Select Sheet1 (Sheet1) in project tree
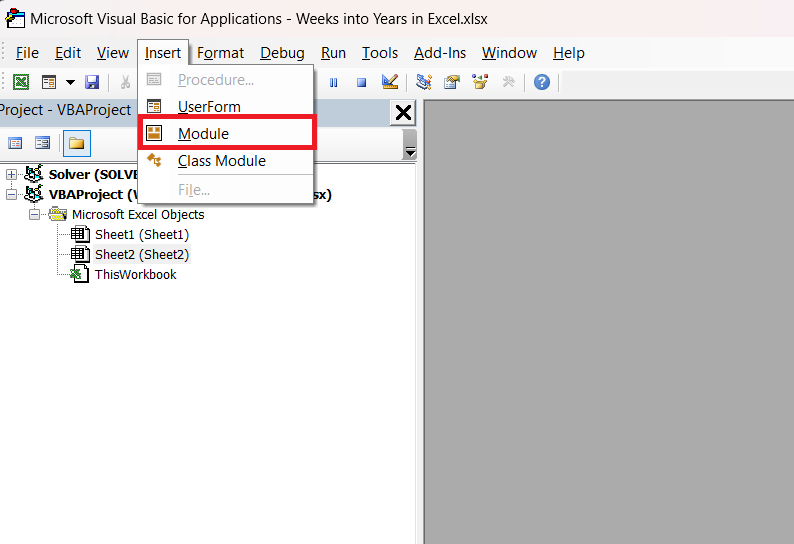This screenshot has width=794, height=544. click(142, 235)
